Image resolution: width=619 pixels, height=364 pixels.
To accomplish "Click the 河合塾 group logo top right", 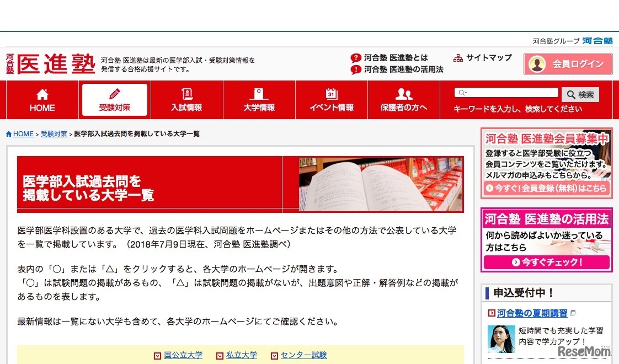I will [x=597, y=41].
